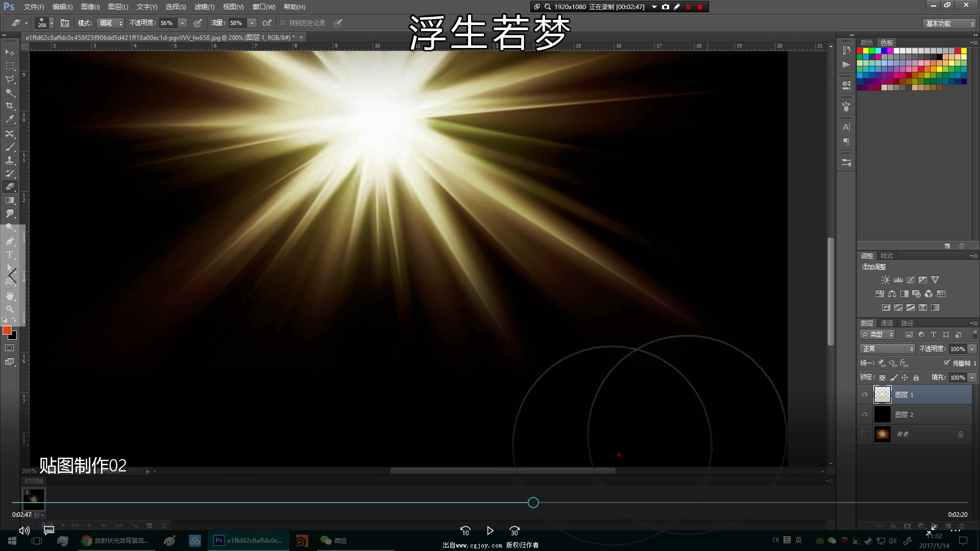The image size is (980, 551).
Task: Hide 图层 2 layer visibility
Action: pos(865,414)
